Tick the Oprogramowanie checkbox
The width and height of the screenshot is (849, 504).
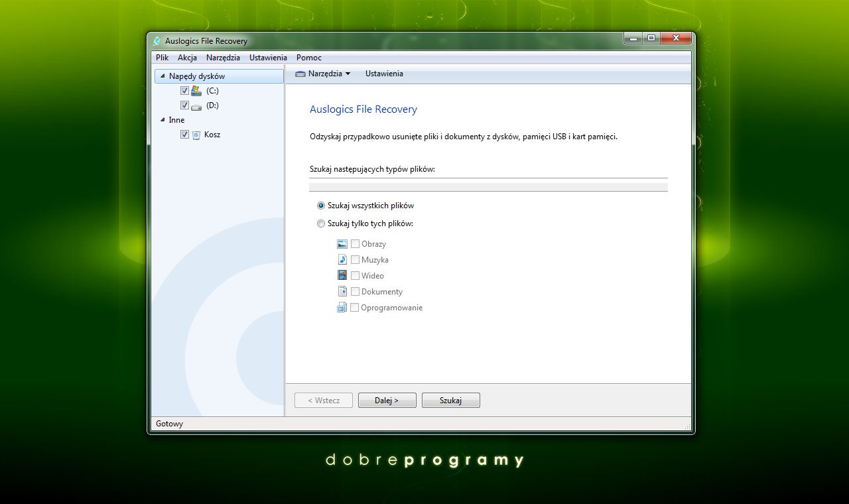(x=354, y=308)
